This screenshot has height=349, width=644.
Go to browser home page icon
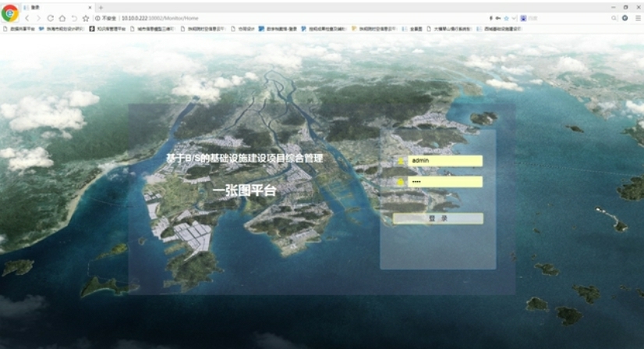tap(62, 17)
